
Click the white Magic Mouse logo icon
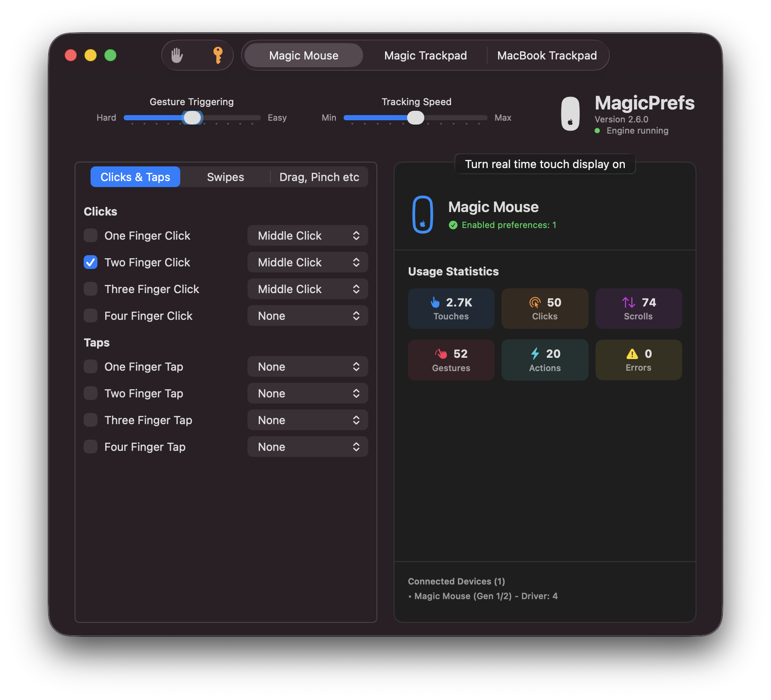pyautogui.click(x=570, y=114)
